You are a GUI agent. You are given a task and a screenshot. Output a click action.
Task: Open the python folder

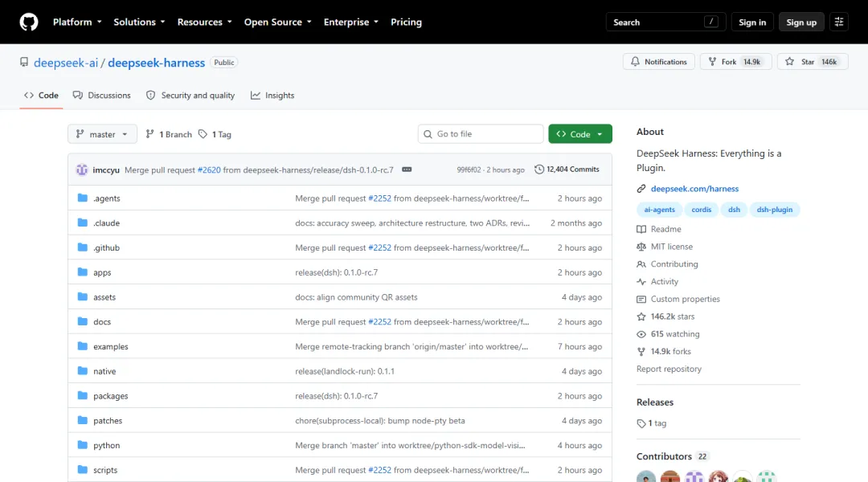click(106, 445)
